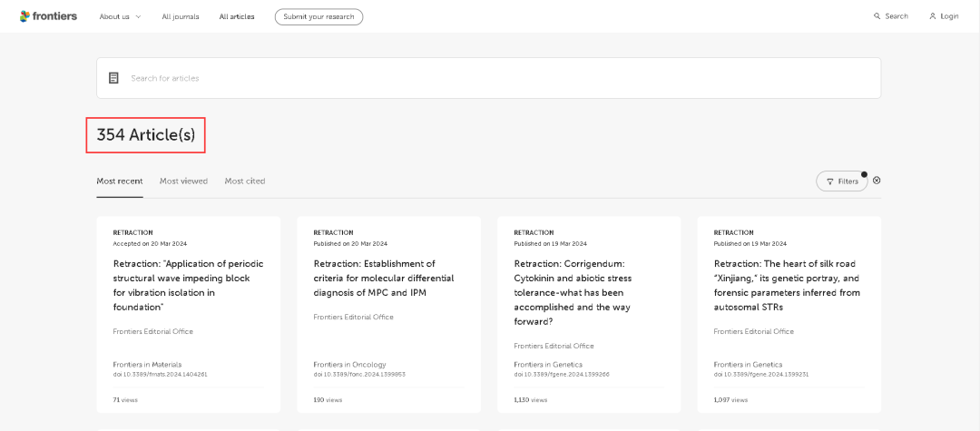This screenshot has height=431, width=980.
Task: Focus the Search for articles field
Action: tap(489, 78)
